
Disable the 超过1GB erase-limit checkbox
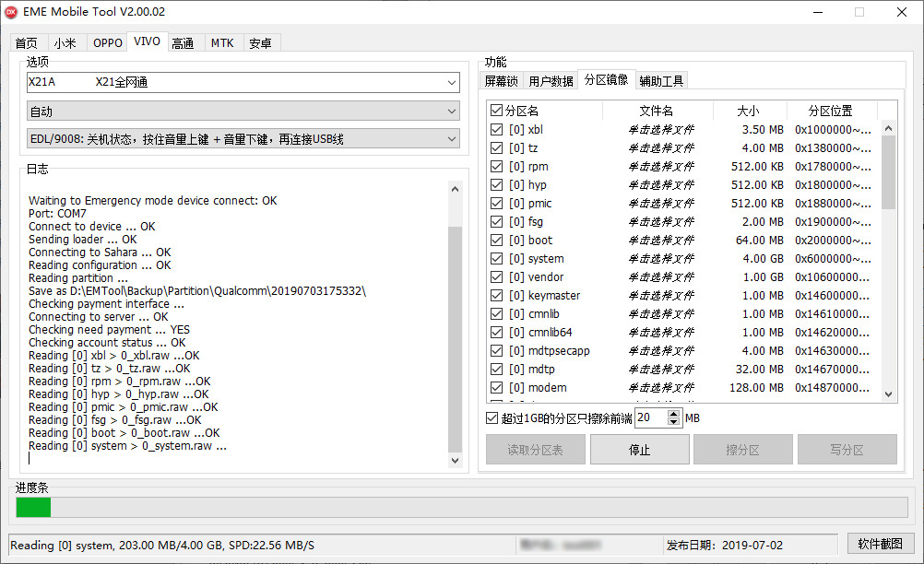point(492,418)
